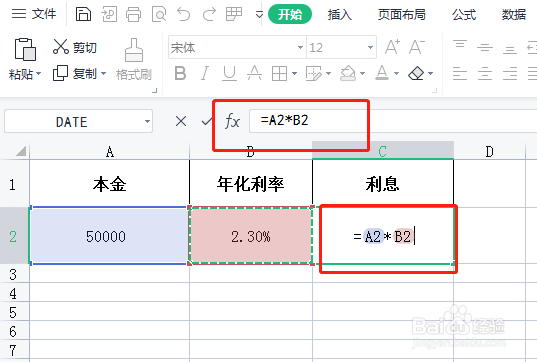Open the clipboard group dialog launcher
Image resolution: width=537 pixels, height=362 pixels.
[x=154, y=90]
